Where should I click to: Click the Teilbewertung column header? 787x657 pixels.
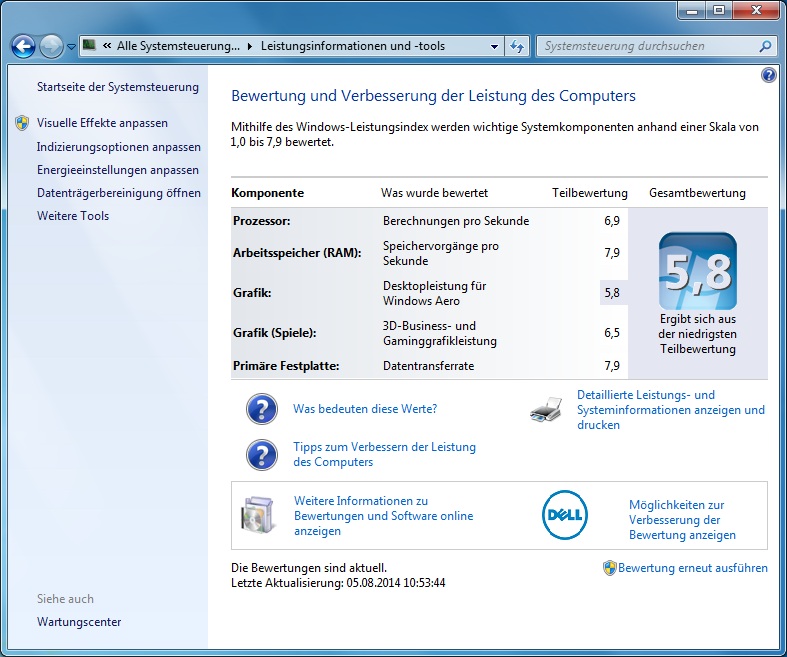590,193
